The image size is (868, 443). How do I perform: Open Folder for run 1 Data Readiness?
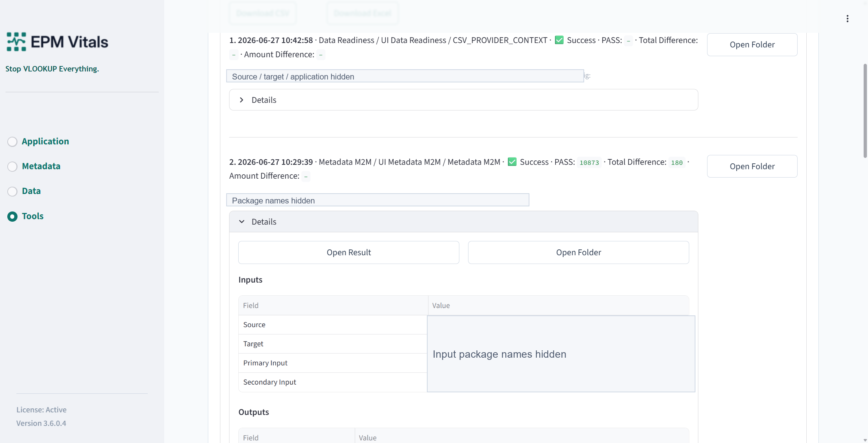point(752,44)
